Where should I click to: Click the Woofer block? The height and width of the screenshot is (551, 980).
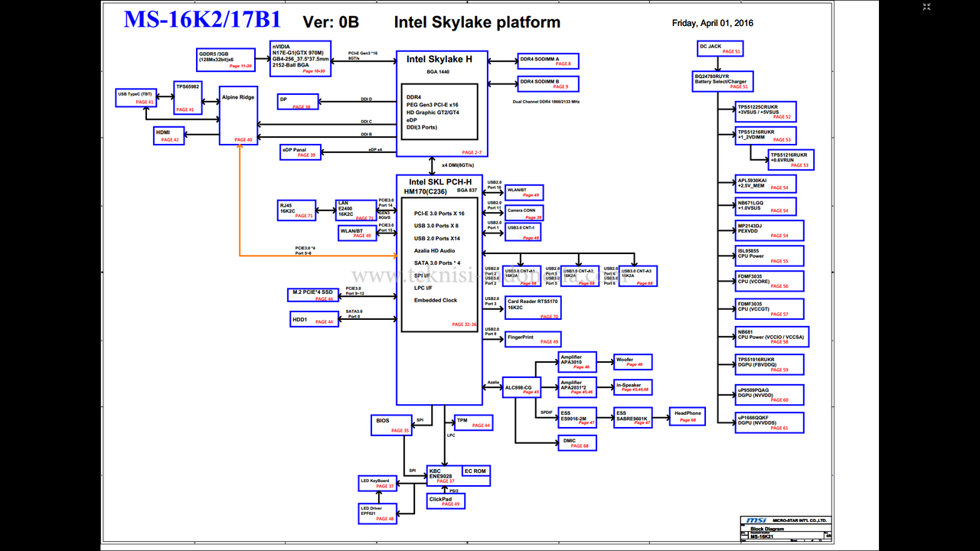point(633,362)
